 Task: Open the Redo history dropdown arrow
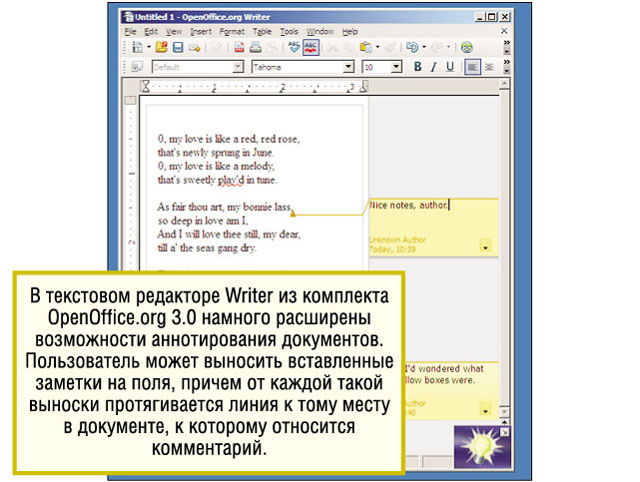[x=449, y=47]
